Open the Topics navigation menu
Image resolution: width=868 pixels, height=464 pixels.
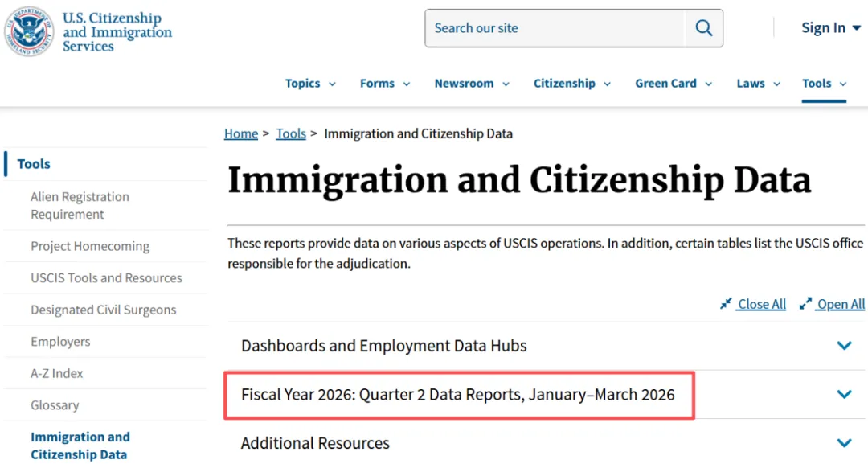(302, 83)
